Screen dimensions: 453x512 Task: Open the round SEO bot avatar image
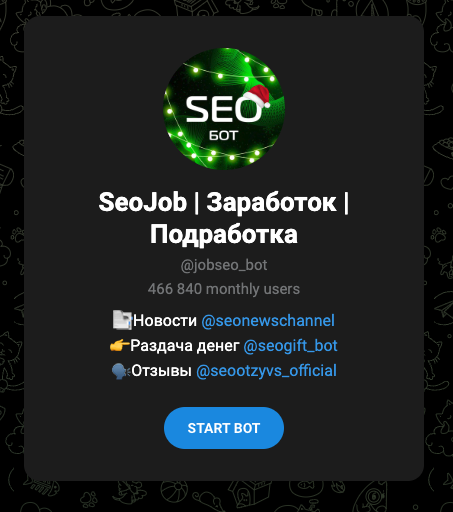pos(224,108)
